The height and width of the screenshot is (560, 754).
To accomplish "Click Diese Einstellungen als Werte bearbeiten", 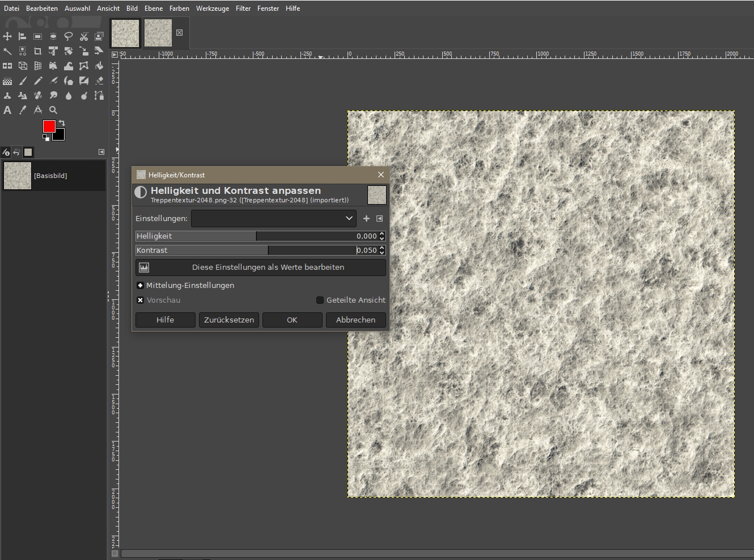I will click(x=261, y=267).
